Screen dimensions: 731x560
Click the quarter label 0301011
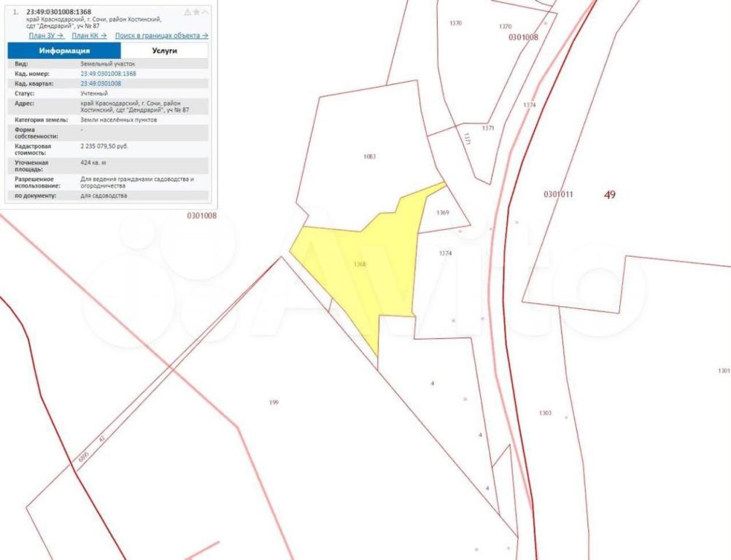558,195
